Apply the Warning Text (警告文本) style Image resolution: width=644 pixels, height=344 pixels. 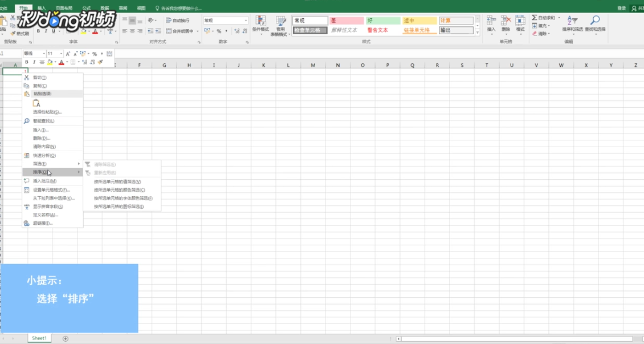(x=383, y=30)
